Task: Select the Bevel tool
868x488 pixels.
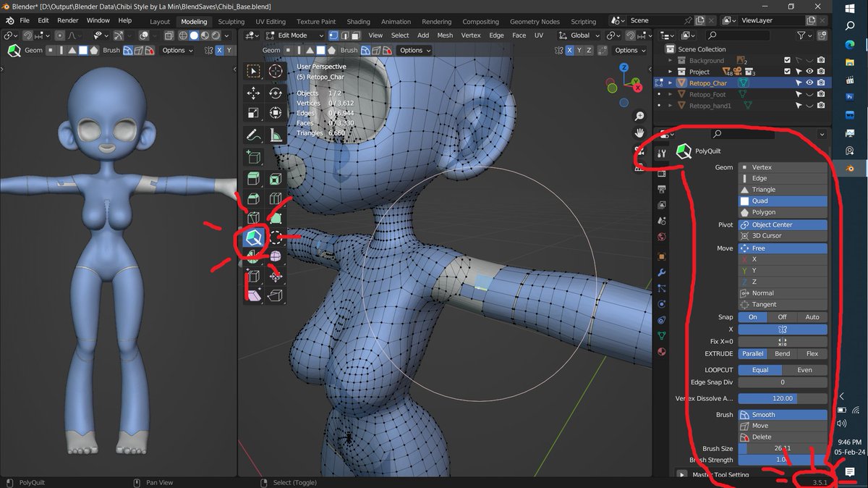Action: tap(254, 198)
